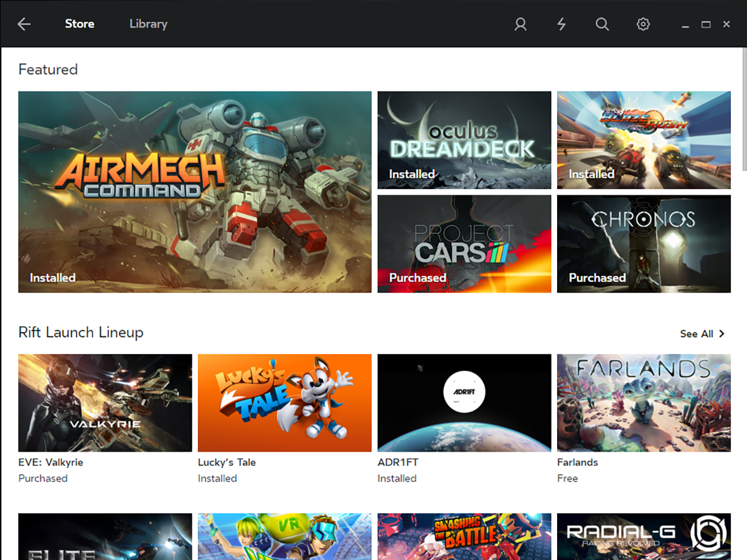Screen dimensions: 747x560
Task: Open the AirMech Command featured banner
Action: click(x=195, y=192)
